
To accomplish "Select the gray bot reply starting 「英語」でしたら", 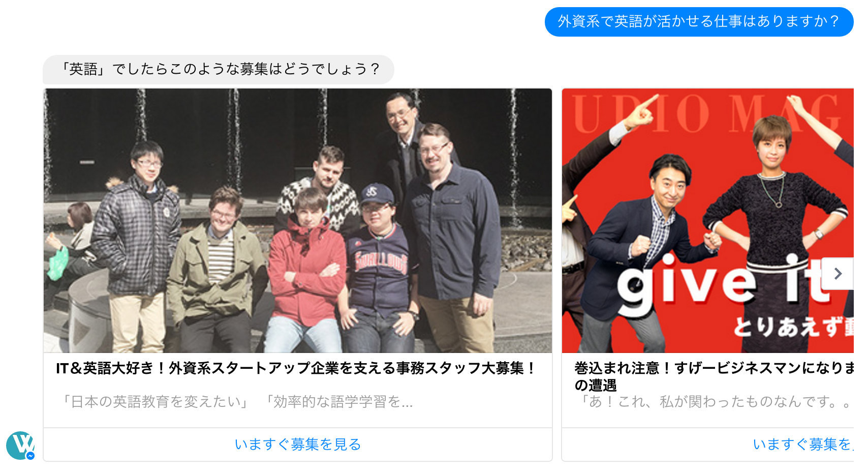I will (219, 69).
